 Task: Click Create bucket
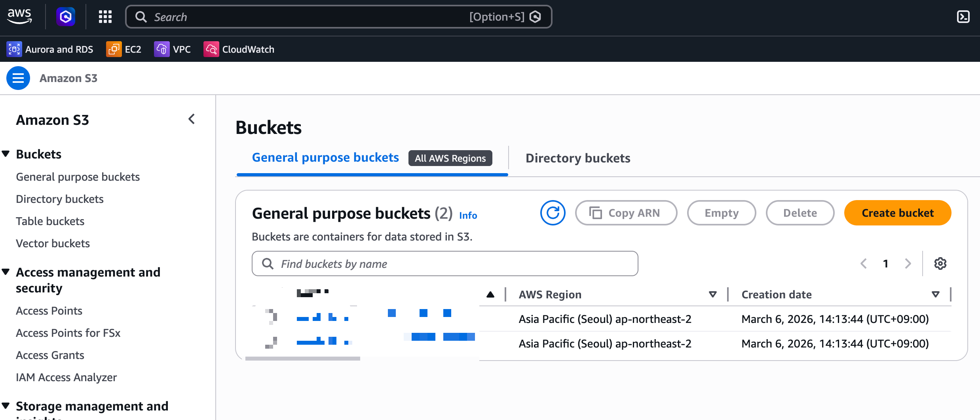click(898, 213)
